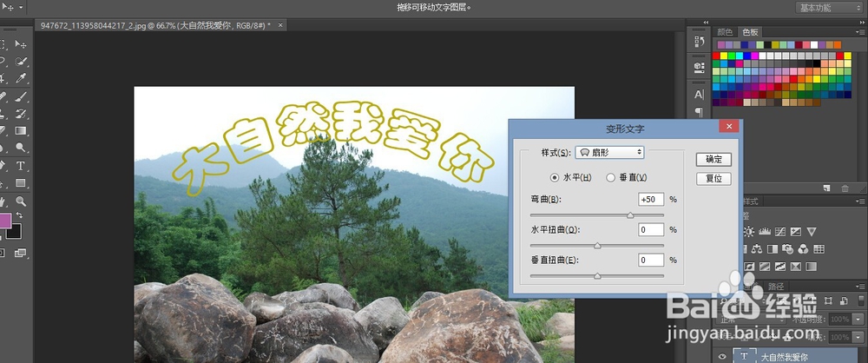
Task: Select the Eyedropper tool
Action: [21, 78]
